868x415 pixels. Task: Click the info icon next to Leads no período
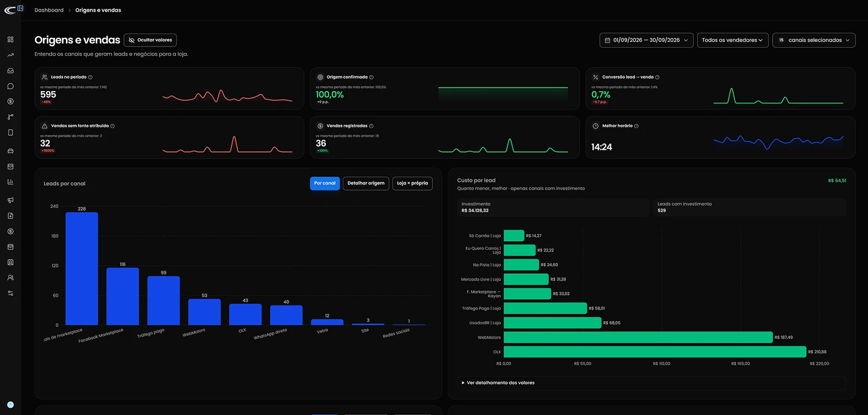pyautogui.click(x=91, y=77)
